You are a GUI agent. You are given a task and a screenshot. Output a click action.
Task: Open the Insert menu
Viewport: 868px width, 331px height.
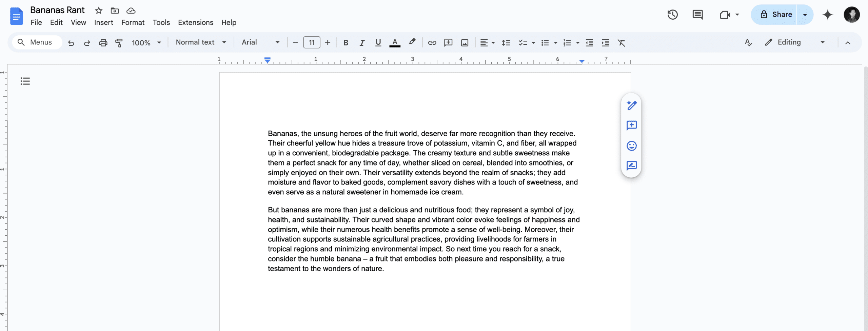click(x=103, y=22)
